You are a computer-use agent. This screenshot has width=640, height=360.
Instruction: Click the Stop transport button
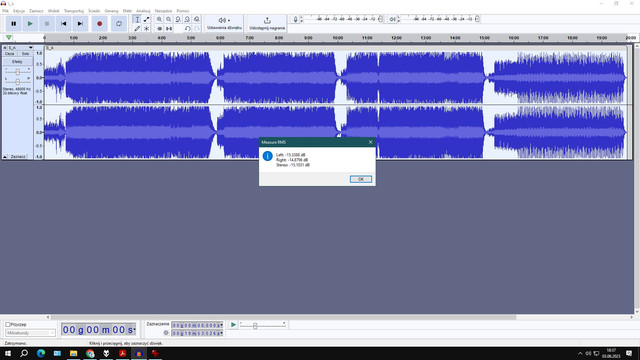(47, 24)
